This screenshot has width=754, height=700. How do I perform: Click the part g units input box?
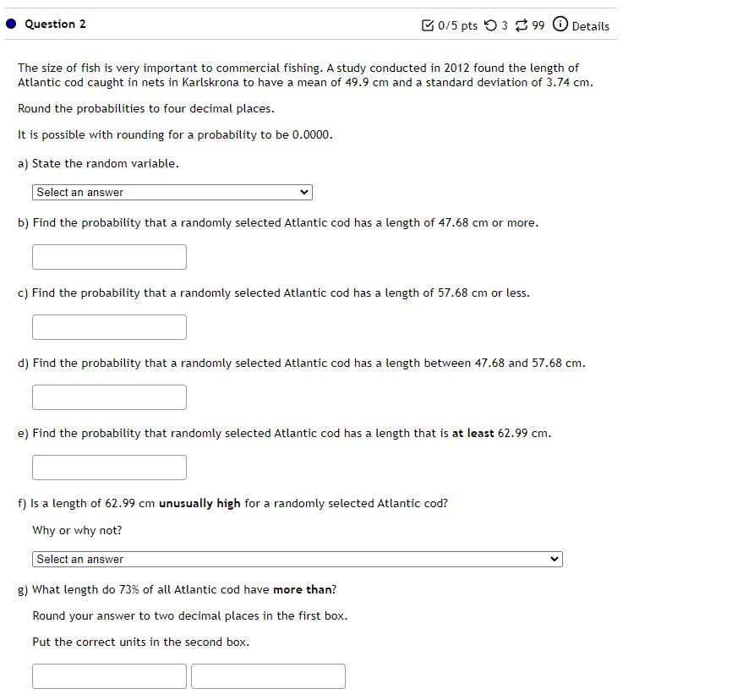268,675
